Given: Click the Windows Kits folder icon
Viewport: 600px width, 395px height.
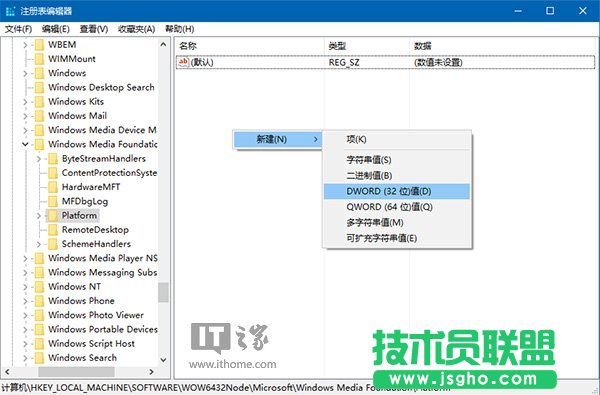Looking at the screenshot, I should (x=39, y=102).
